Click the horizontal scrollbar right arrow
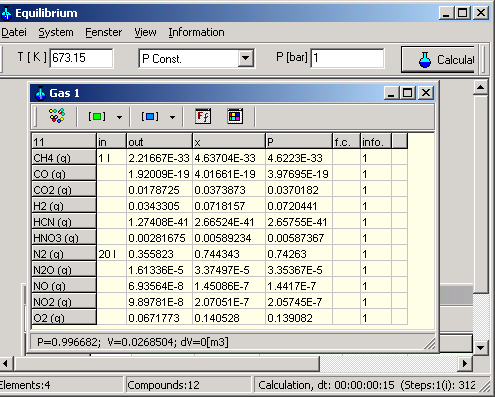This screenshot has height=397, width=495. point(465,363)
